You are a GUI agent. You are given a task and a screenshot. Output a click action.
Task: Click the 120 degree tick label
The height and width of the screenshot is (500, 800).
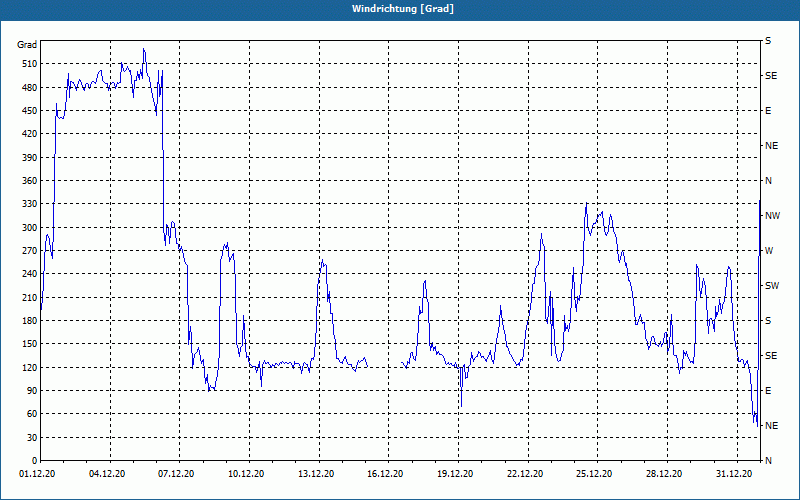(29, 368)
